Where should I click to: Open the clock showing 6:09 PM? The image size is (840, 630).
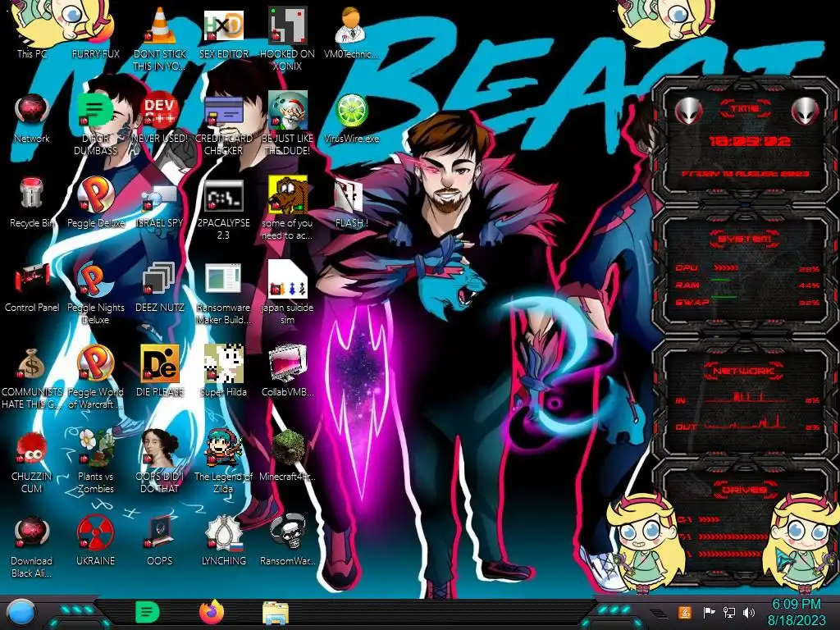[x=796, y=612]
